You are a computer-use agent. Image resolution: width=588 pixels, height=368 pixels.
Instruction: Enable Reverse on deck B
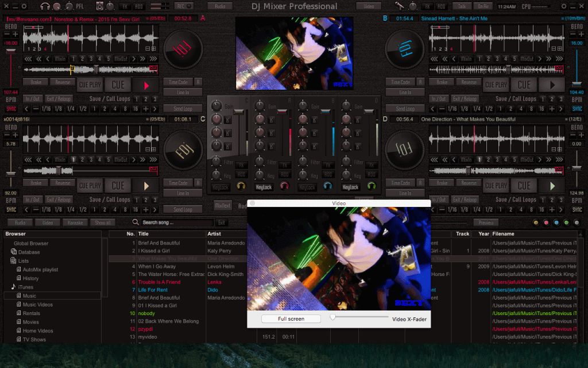pyautogui.click(x=469, y=82)
